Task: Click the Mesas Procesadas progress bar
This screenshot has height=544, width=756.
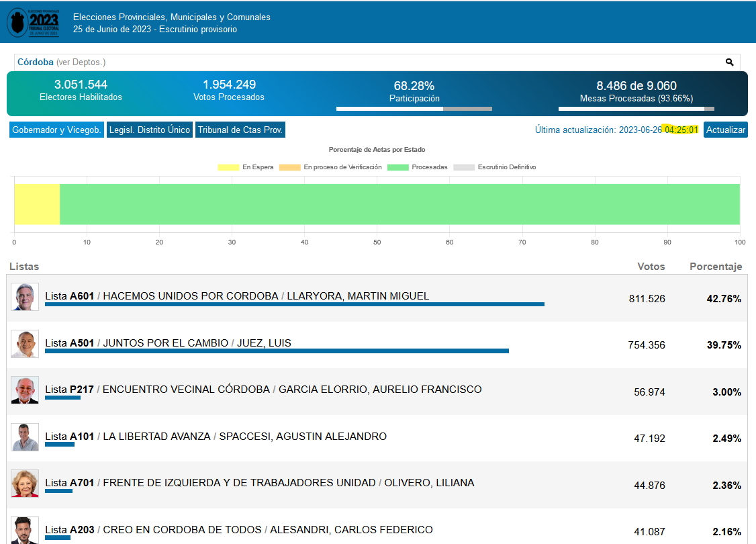Action: pos(636,109)
